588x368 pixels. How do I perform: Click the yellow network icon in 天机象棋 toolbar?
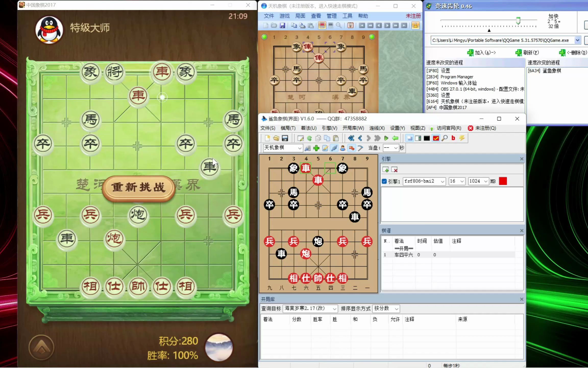click(415, 25)
